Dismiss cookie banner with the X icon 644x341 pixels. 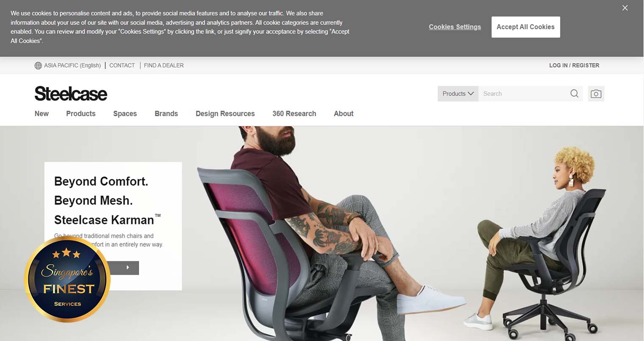pos(625,8)
